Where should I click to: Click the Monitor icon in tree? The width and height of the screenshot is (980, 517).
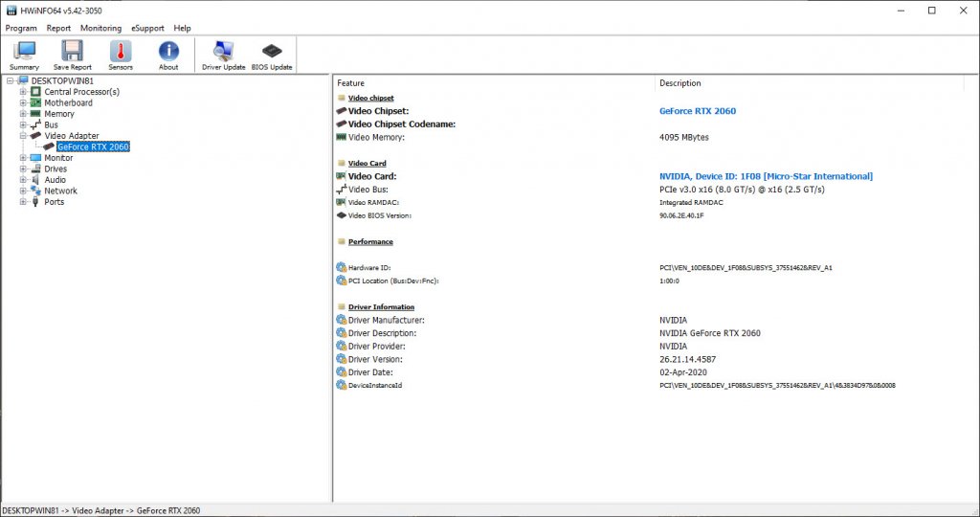(35, 158)
